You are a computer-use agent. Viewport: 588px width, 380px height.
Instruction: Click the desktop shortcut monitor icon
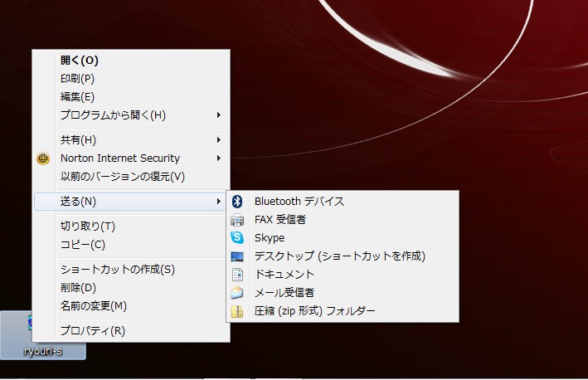click(237, 256)
